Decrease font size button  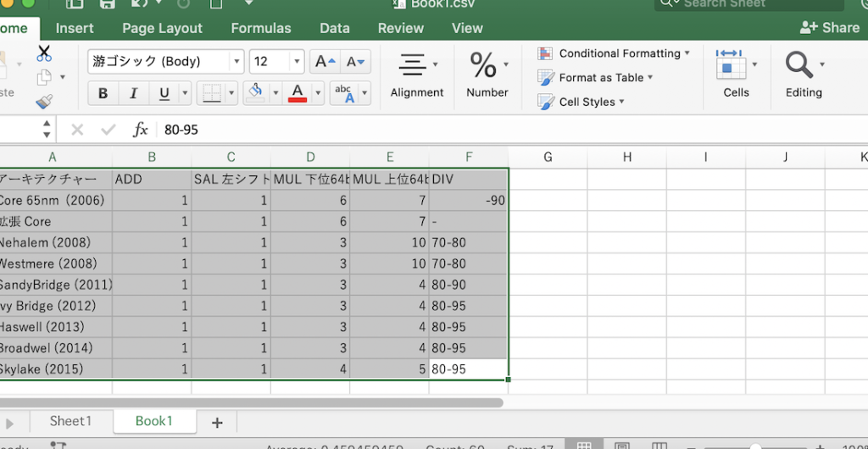point(355,61)
